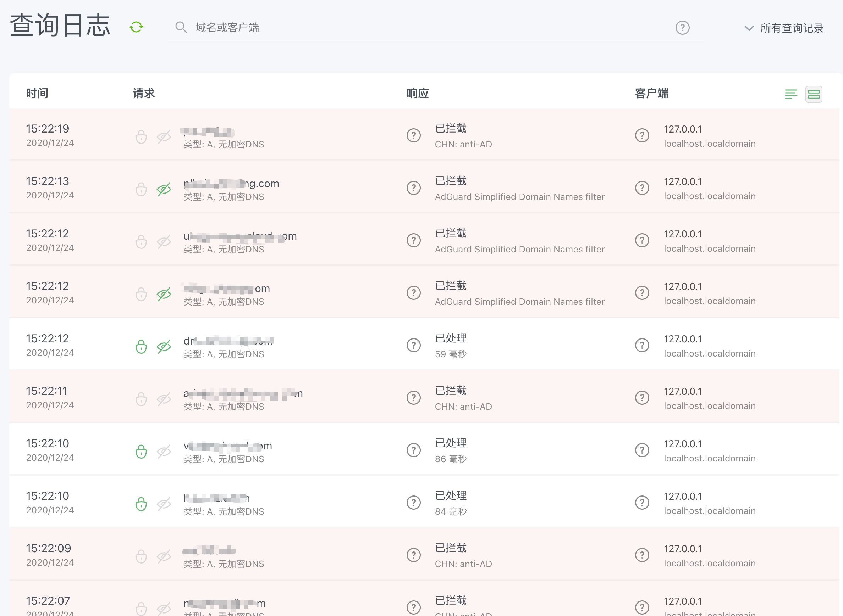
Task: Toggle gray tracker eye icon in 15:22:19 row
Action: pyautogui.click(x=164, y=137)
